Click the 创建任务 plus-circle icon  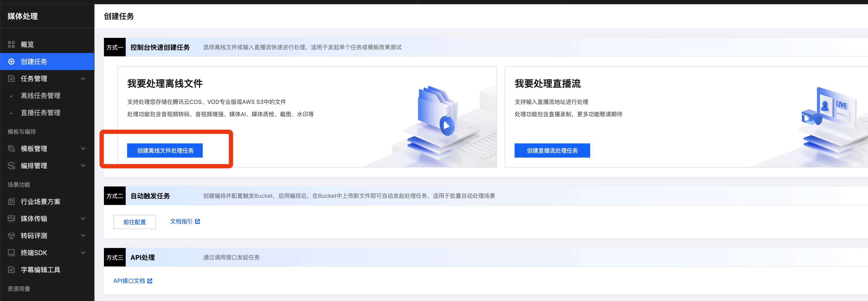11,62
